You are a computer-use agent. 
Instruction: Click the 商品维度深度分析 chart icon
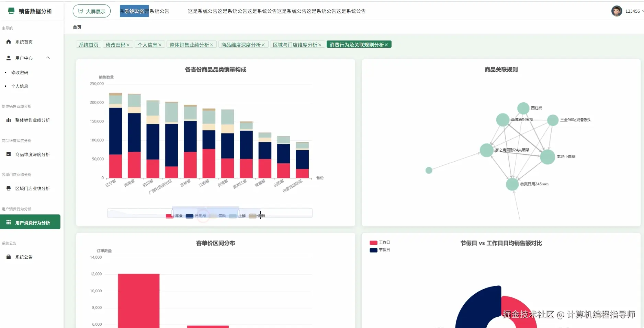[8, 154]
